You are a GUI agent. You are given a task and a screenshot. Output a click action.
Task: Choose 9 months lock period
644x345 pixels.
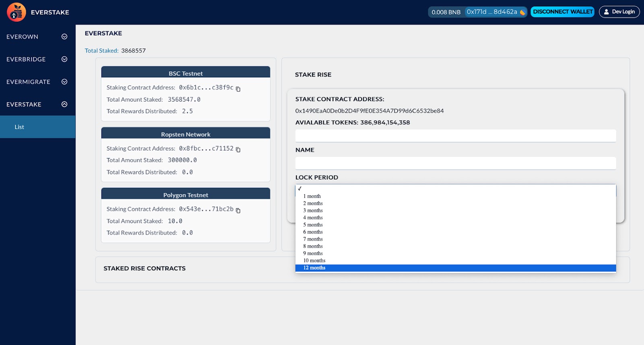coord(456,253)
